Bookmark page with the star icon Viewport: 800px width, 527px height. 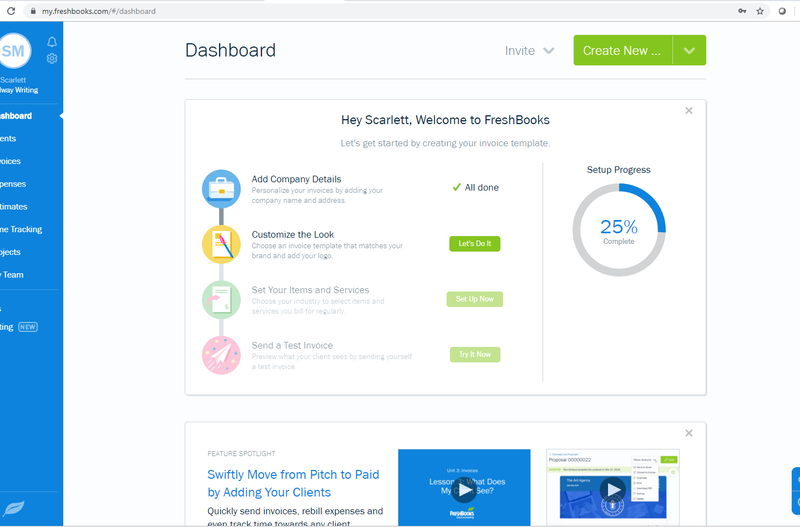pos(760,11)
